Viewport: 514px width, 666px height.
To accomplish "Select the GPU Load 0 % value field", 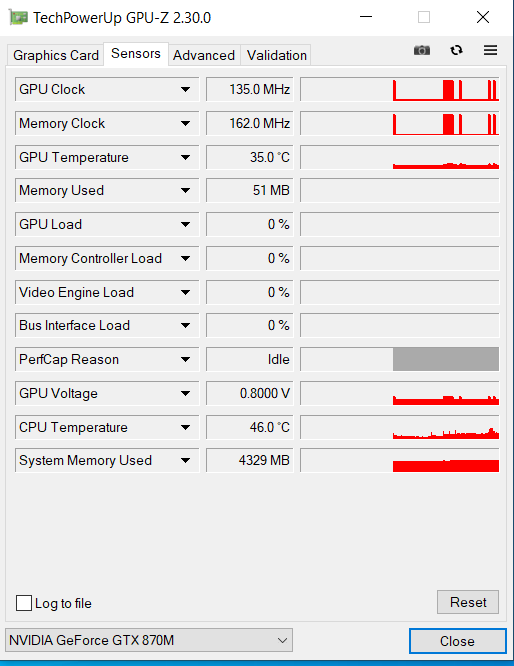I will coord(250,224).
